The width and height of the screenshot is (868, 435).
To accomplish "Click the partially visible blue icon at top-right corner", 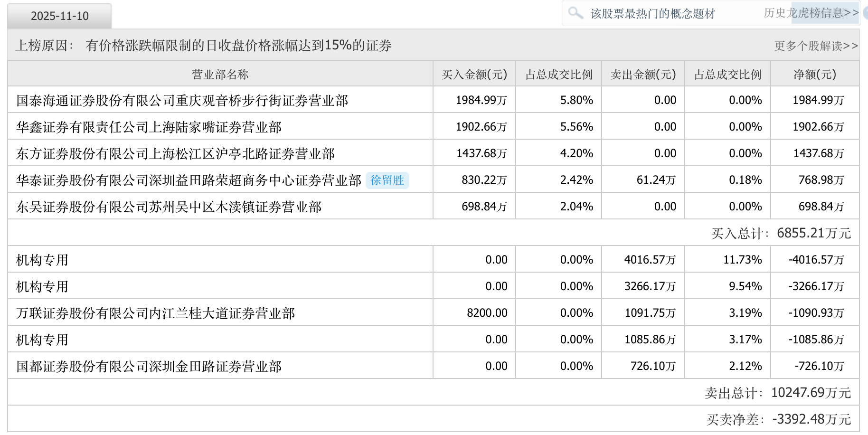I will pos(865,12).
